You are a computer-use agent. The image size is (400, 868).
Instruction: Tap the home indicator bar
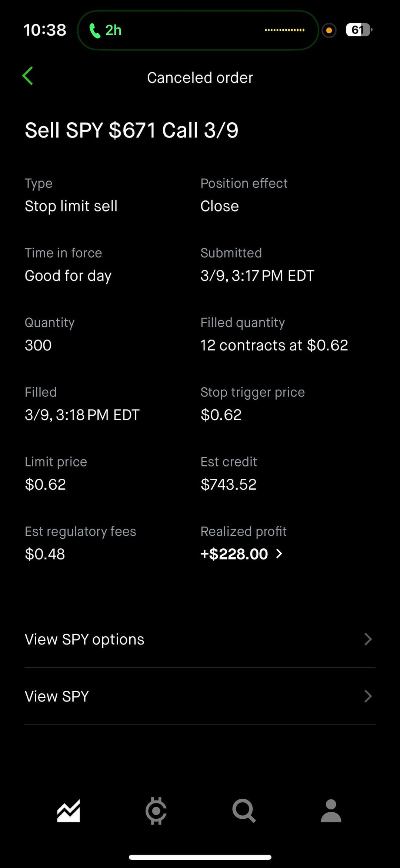click(200, 857)
